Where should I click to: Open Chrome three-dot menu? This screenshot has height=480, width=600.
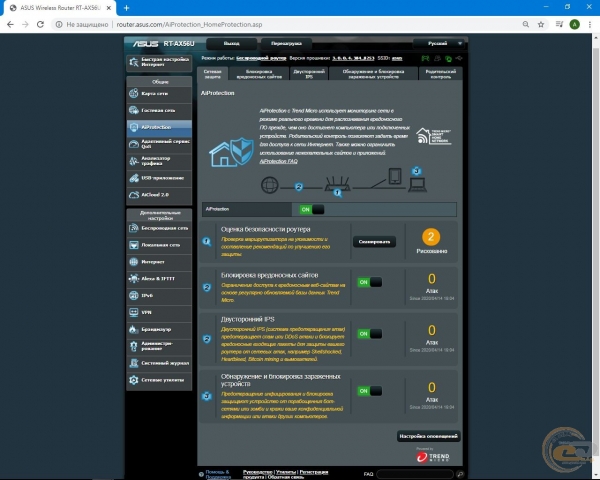[x=590, y=24]
